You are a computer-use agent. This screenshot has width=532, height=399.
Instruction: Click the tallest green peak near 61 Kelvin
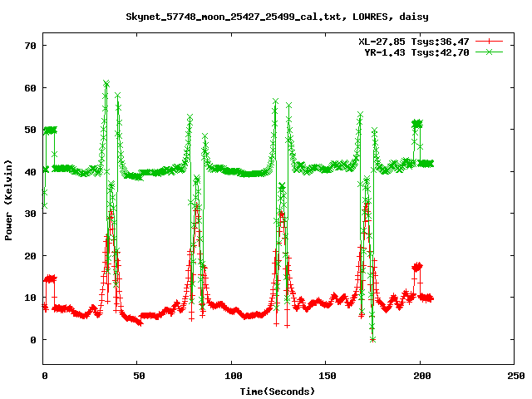[106, 83]
